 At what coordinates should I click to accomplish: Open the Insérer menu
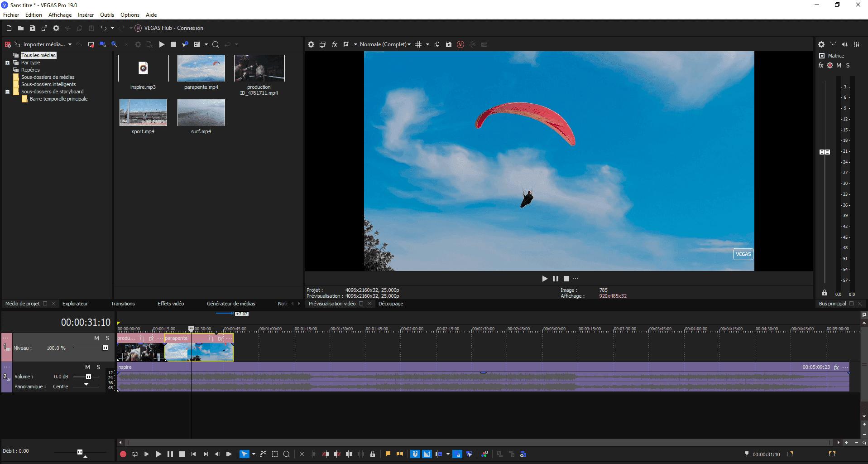pos(86,15)
